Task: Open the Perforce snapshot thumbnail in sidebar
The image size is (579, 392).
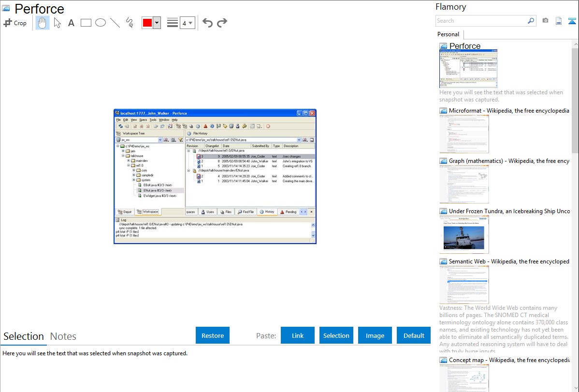Action: click(x=468, y=68)
